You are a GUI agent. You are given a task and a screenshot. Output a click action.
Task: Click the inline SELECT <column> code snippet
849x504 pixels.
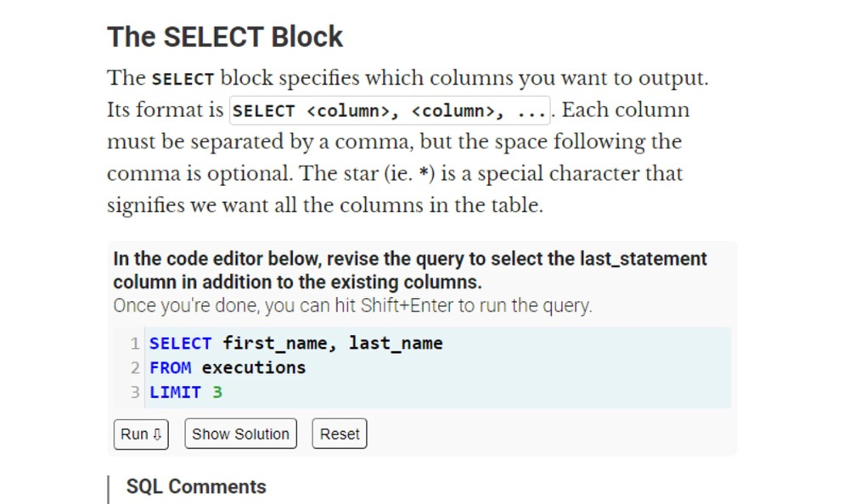[390, 110]
